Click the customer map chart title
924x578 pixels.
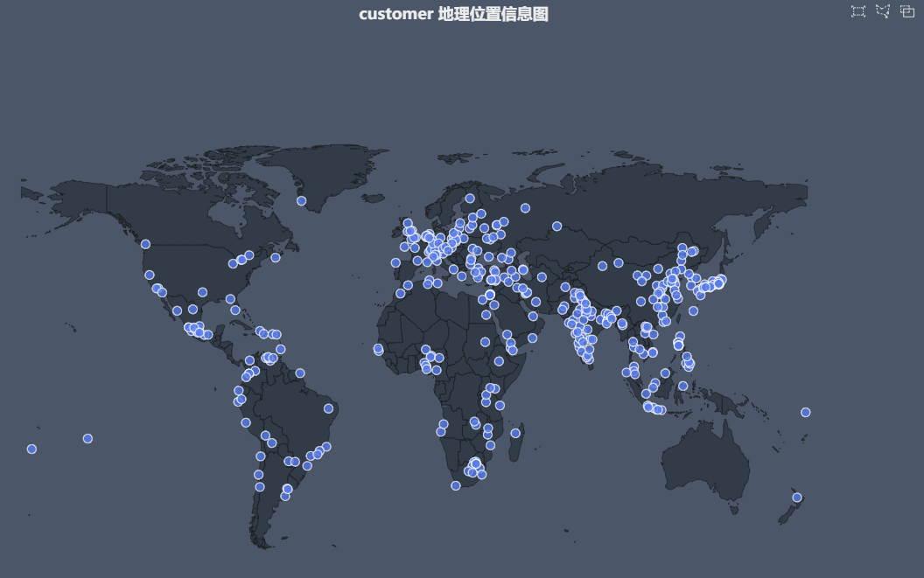453,14
